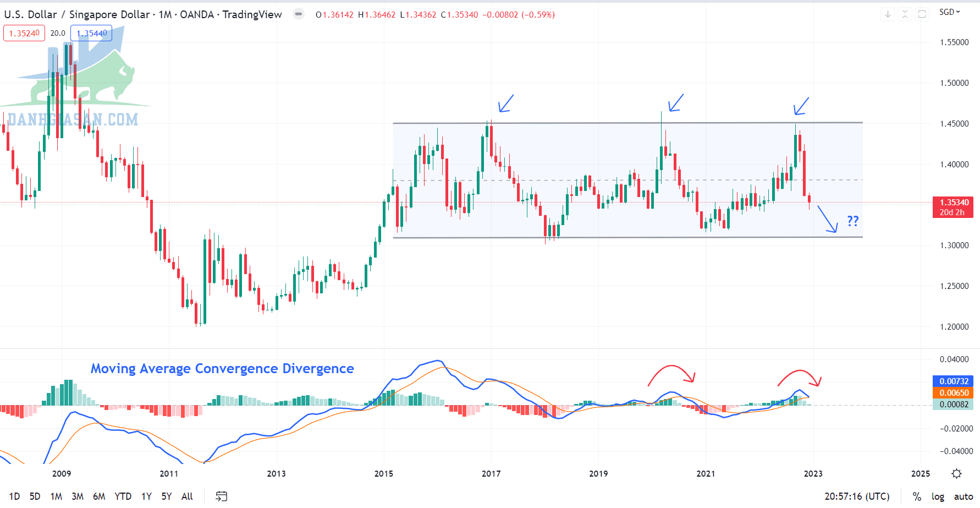Viewport: 980px width, 508px height.
Task: Toggle percentage scale (%)
Action: 917,496
